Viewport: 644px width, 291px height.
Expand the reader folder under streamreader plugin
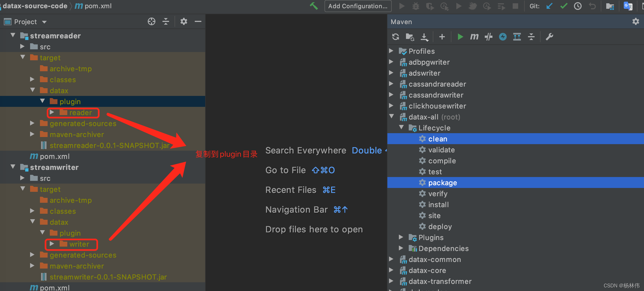click(x=52, y=112)
